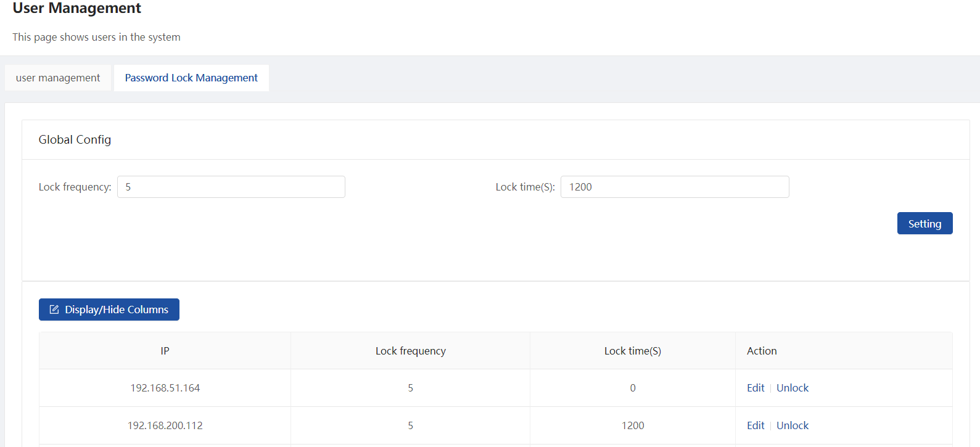Edit the 192.168.200.112 entry
Screen dimensions: 980x447
pos(756,425)
